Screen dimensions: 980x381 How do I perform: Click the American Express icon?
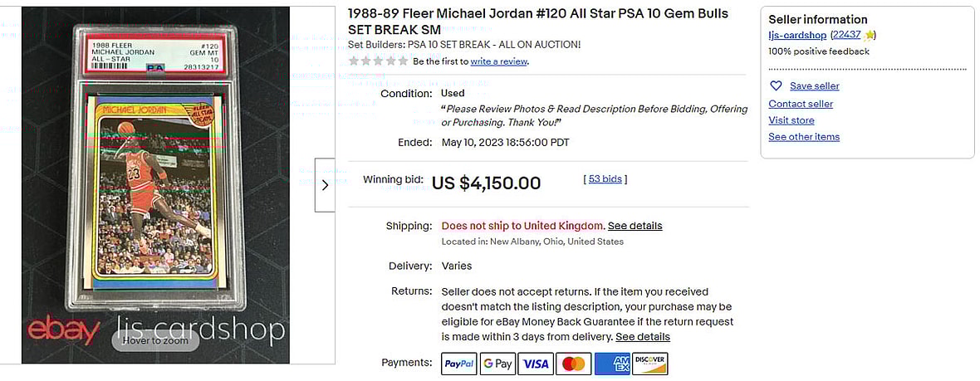point(612,364)
